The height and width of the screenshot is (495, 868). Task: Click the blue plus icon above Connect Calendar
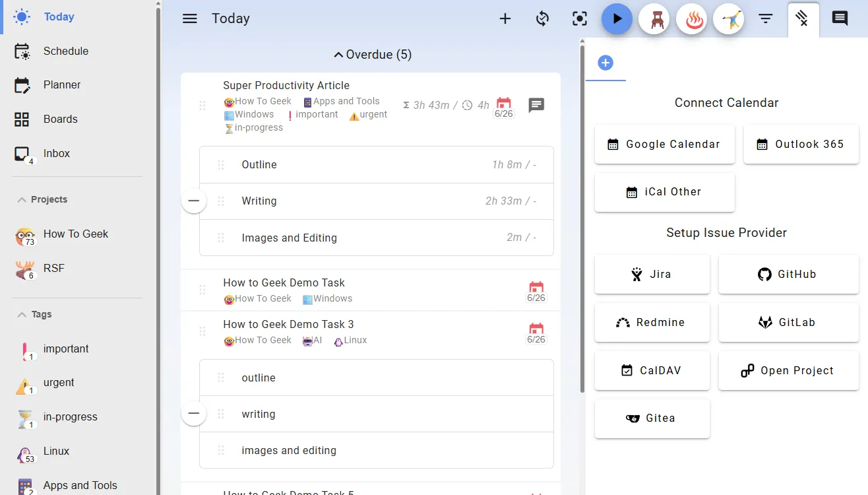coord(605,62)
